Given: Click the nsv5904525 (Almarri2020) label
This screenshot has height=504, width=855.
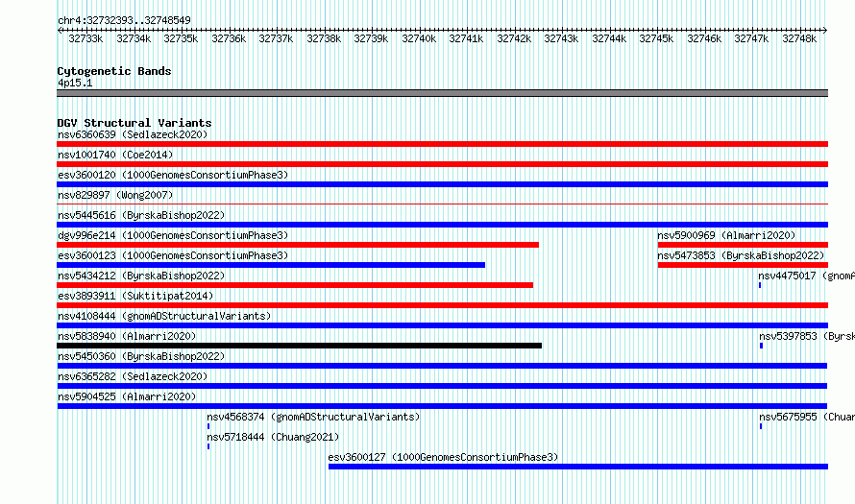Looking at the screenshot, I should pos(127,396).
